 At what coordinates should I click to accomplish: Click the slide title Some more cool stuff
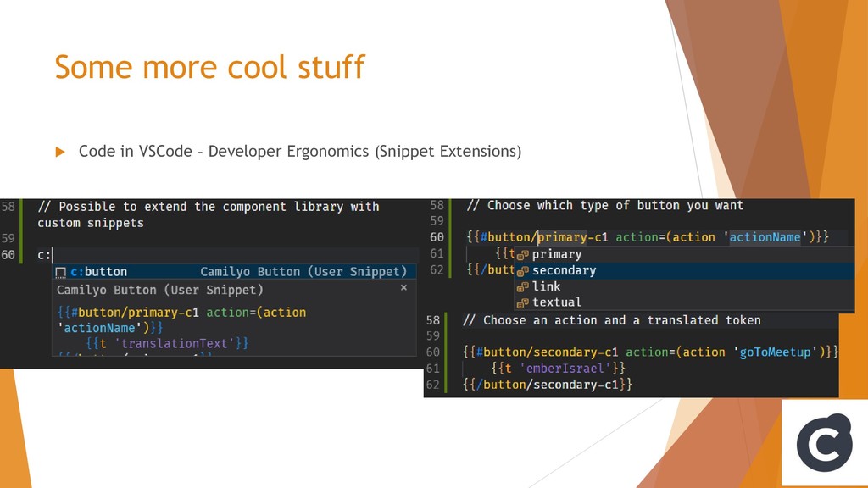click(209, 67)
